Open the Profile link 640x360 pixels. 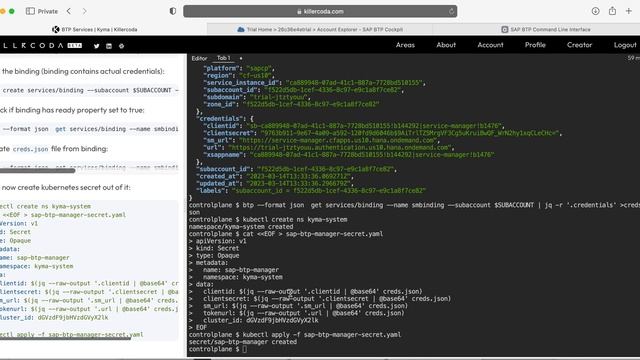(x=535, y=45)
